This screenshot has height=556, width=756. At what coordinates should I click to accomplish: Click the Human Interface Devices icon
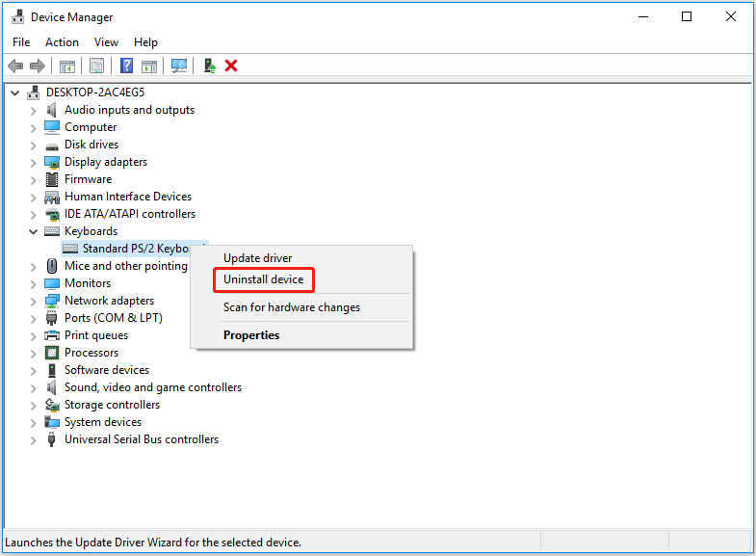[52, 197]
